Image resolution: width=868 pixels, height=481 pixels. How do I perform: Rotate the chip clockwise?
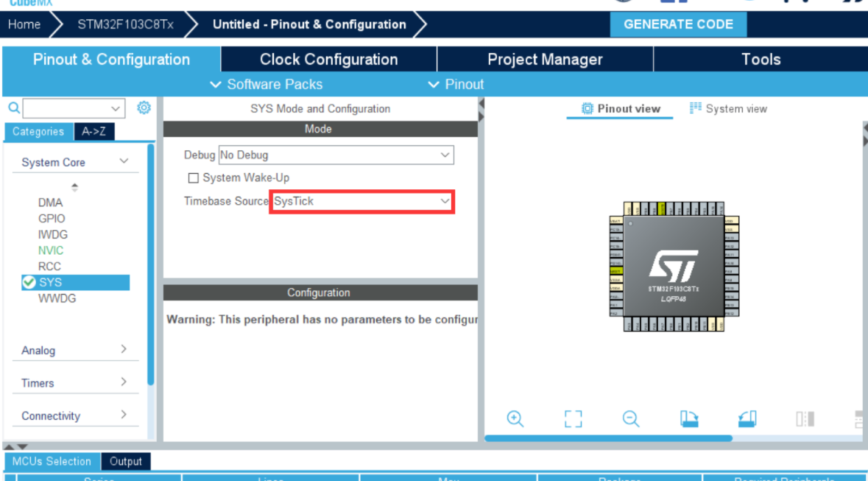pyautogui.click(x=689, y=418)
